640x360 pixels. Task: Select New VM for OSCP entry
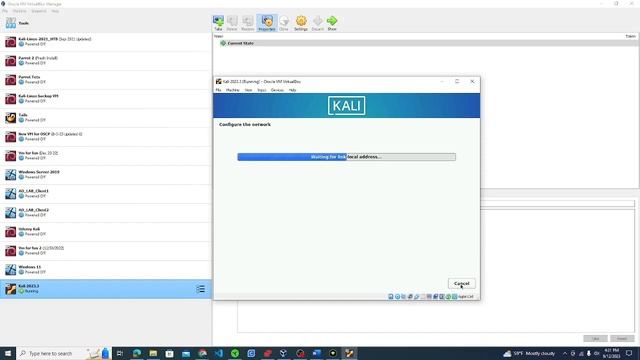click(106, 137)
